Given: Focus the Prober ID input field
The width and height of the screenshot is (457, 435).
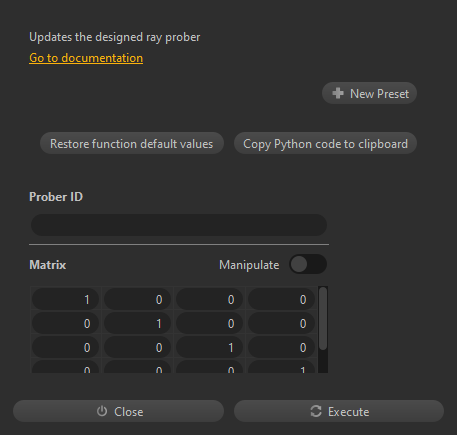Looking at the screenshot, I should point(179,225).
